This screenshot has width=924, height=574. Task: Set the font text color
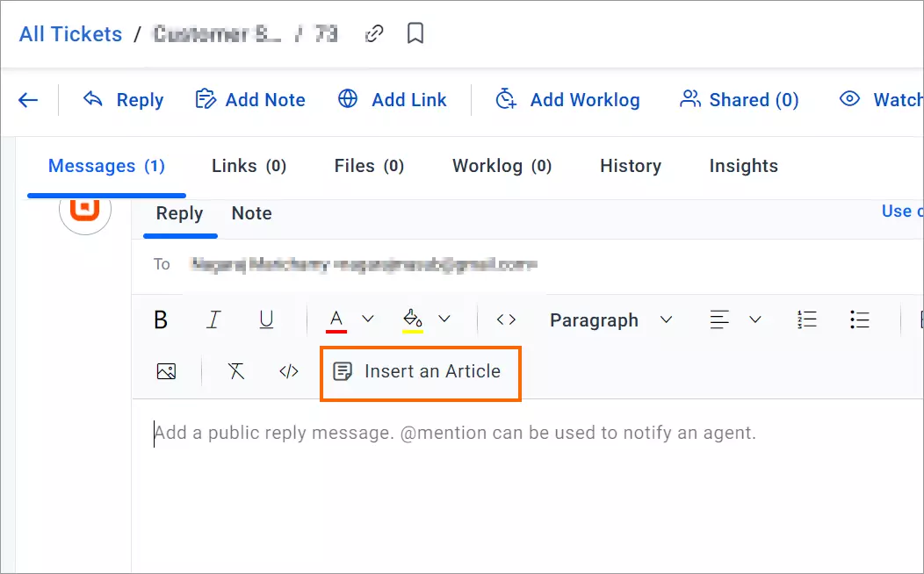336,321
